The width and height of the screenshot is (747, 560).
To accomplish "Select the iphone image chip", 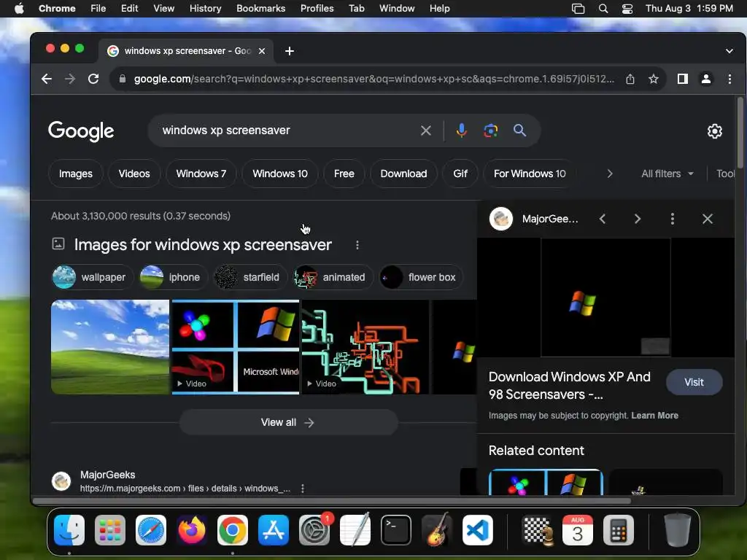I will click(x=173, y=277).
